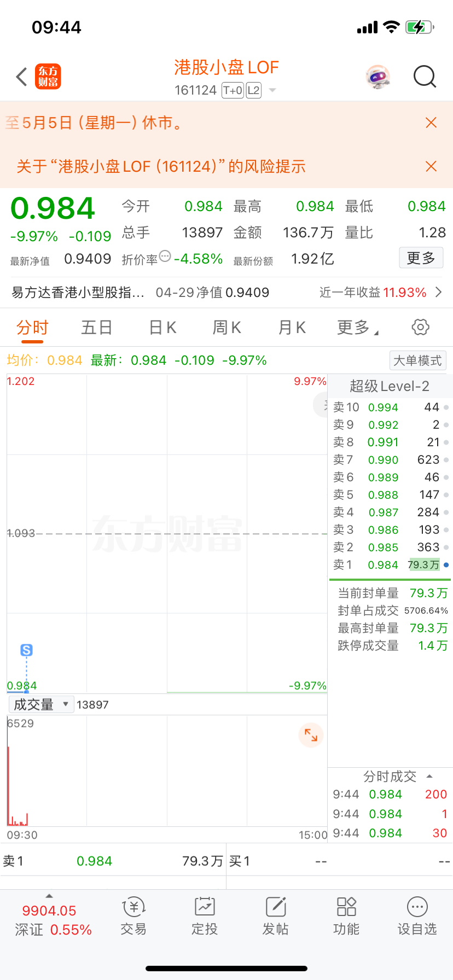Screen dimensions: 453x980
Task: Tap the 跌停成交量 1.4万 row
Action: 392,646
